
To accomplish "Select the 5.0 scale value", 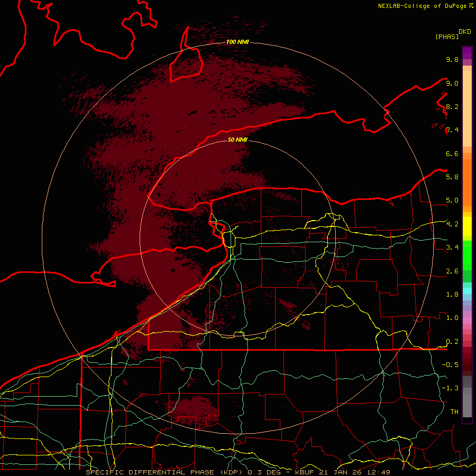I will pyautogui.click(x=452, y=200).
